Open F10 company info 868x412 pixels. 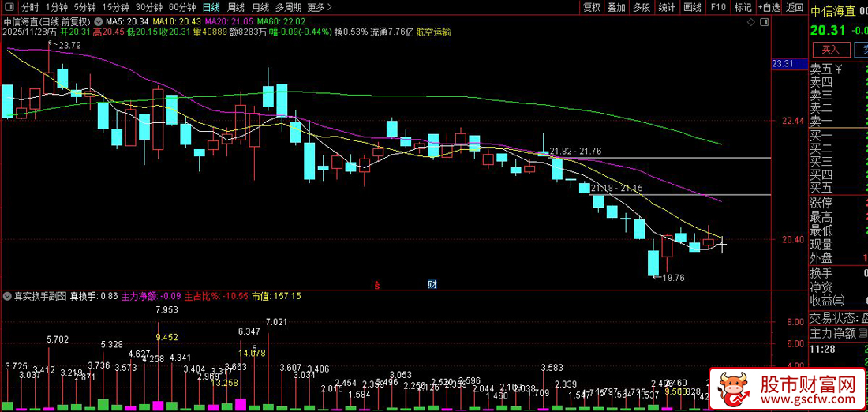tap(718, 7)
